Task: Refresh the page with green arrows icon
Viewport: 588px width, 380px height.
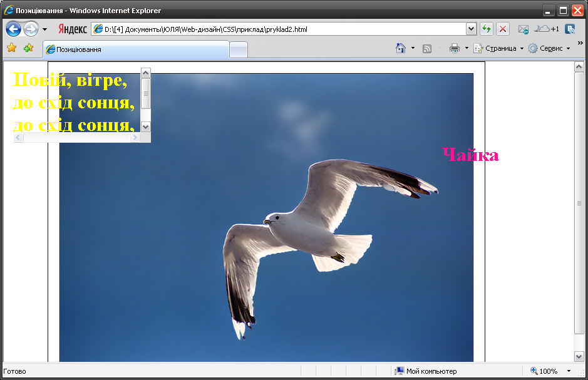Action: (x=487, y=29)
